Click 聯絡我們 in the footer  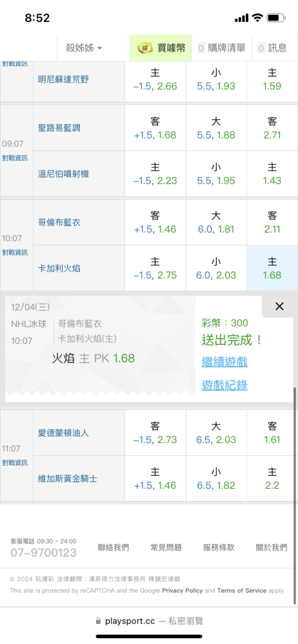click(x=113, y=547)
